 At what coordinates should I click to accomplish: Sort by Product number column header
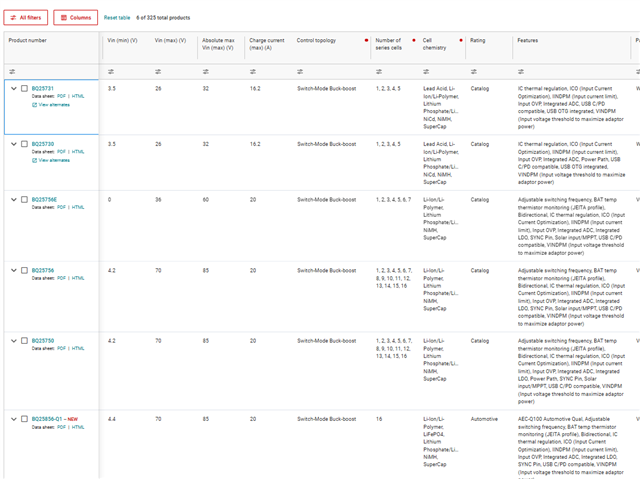coord(27,40)
